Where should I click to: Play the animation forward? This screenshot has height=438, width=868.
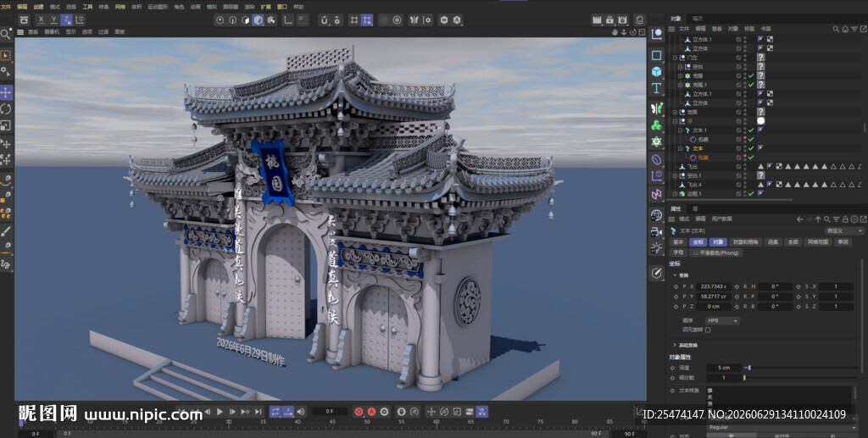tap(220, 412)
